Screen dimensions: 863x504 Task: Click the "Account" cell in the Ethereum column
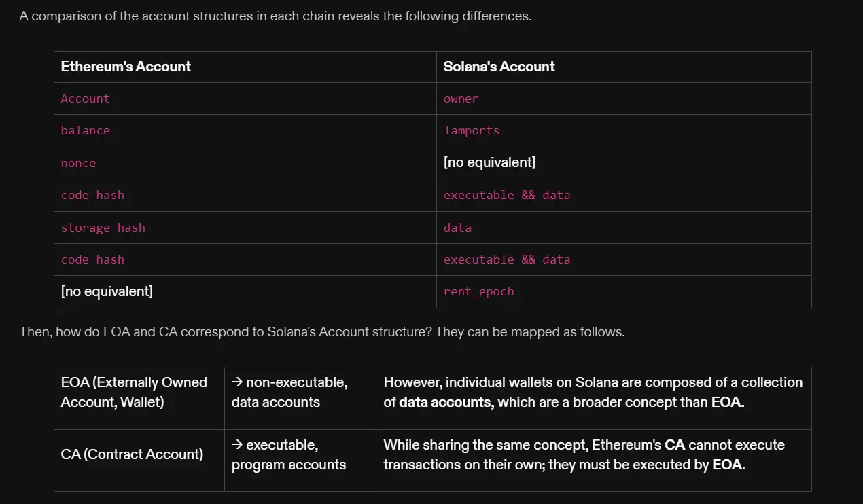[x=245, y=98]
